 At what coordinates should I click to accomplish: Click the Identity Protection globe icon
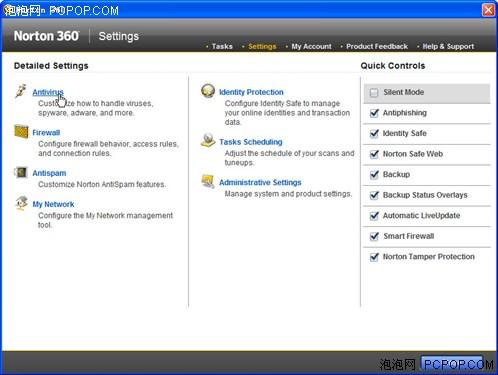(208, 91)
